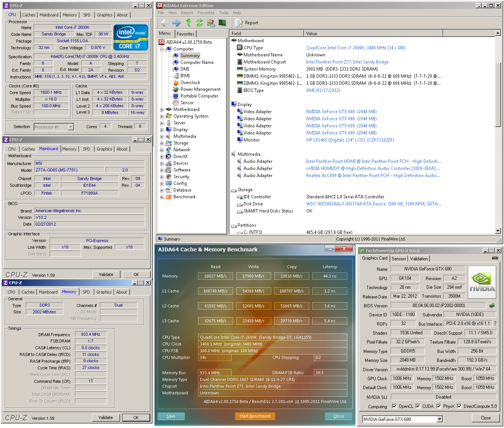Click Save in AIDA64 Cache & Memory Benchmark
Viewport: 504px width, 428px height.
click(171, 416)
